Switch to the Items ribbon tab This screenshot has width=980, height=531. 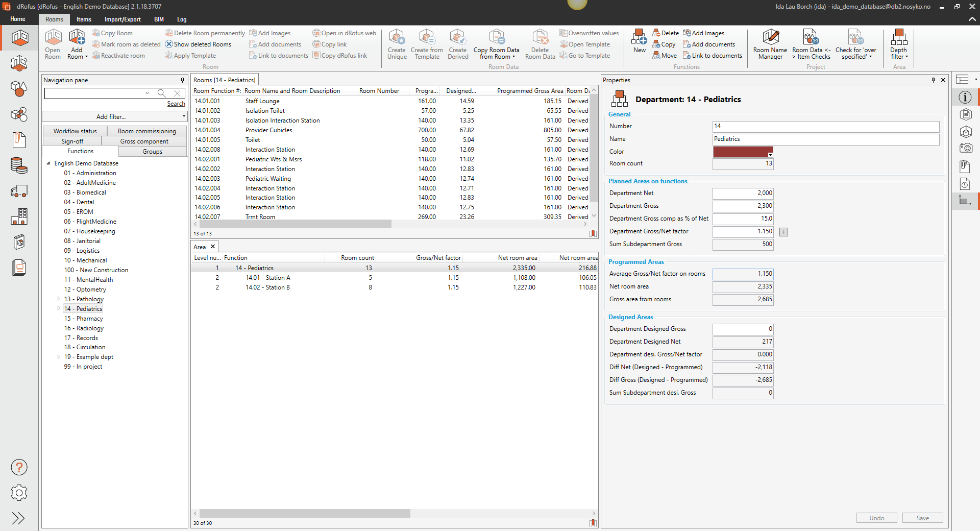point(84,19)
